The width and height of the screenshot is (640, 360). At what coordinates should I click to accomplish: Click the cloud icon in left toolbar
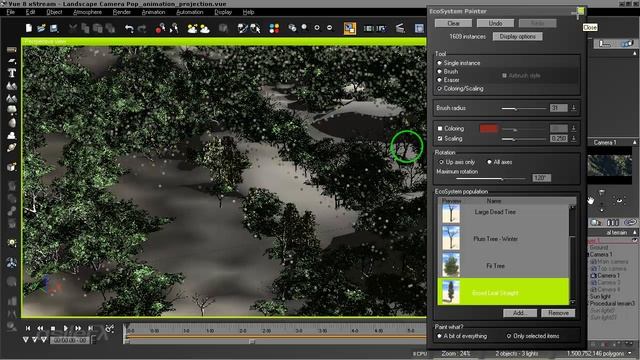pyautogui.click(x=12, y=135)
